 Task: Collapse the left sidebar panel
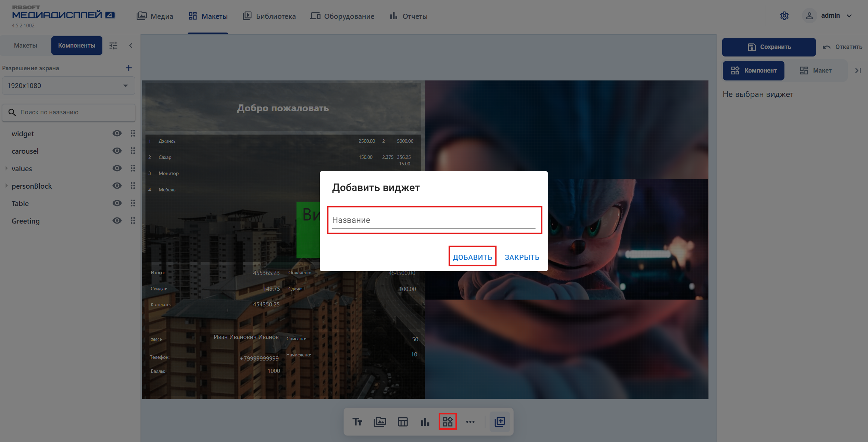pyautogui.click(x=130, y=46)
